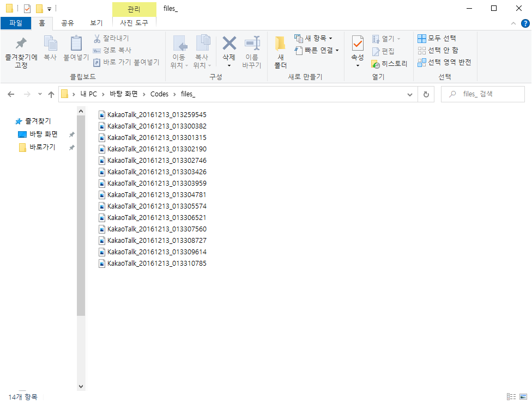The image size is (532, 404).
Task: Open 속성 (Properties) checkmark icon
Action: pos(358,44)
